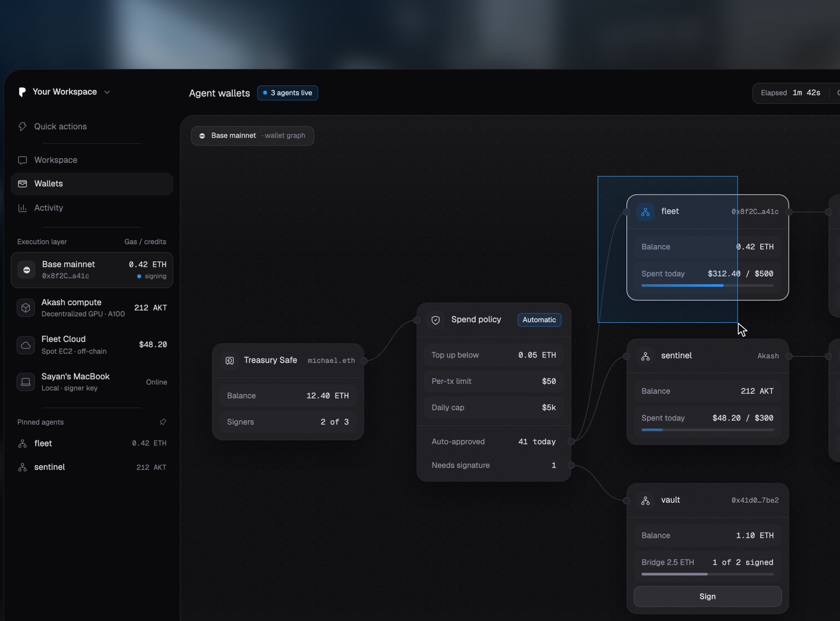Click the vault node agent icon
The width and height of the screenshot is (840, 621).
click(646, 500)
